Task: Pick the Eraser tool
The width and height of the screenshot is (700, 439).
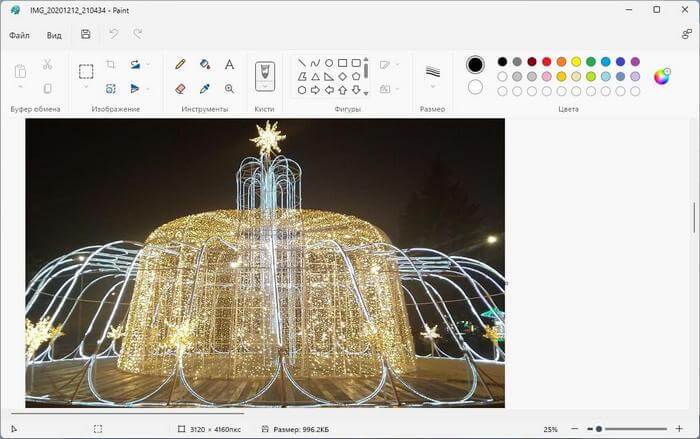Action: pyautogui.click(x=180, y=88)
